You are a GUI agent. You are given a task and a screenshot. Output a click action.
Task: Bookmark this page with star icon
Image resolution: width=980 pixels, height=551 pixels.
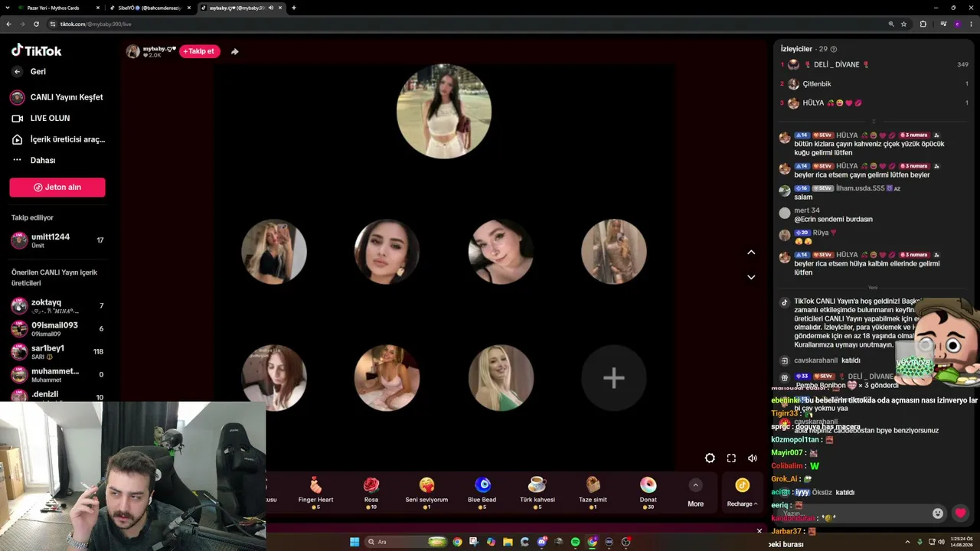[x=903, y=24]
